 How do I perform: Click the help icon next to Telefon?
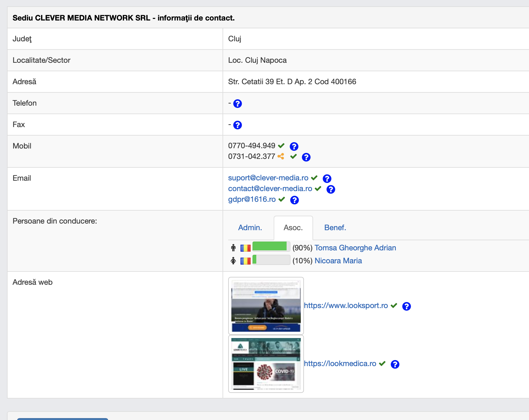coord(237,104)
